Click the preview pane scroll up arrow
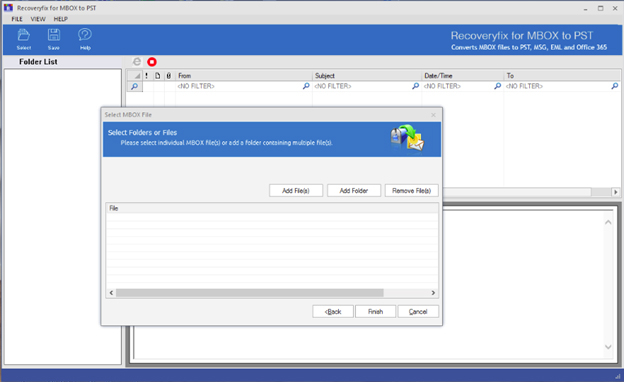 tap(608, 222)
